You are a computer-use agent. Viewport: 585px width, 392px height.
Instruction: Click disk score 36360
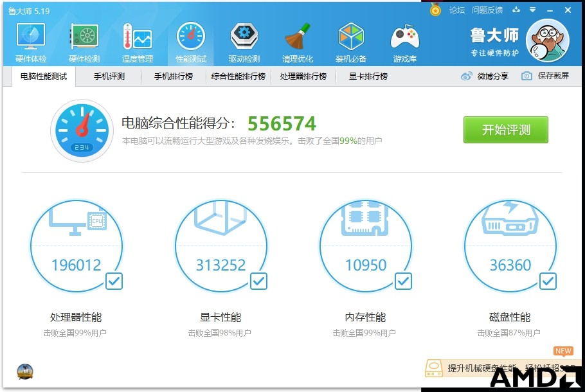coord(510,265)
